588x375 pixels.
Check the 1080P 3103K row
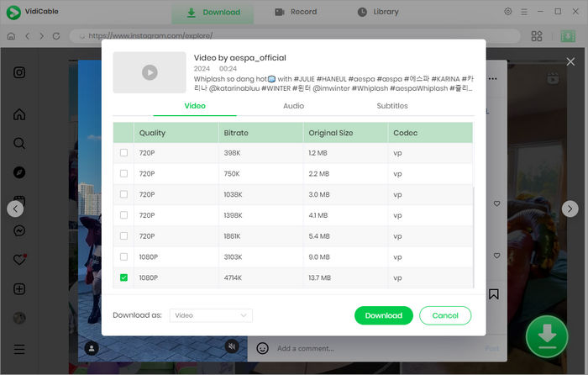pyautogui.click(x=123, y=256)
